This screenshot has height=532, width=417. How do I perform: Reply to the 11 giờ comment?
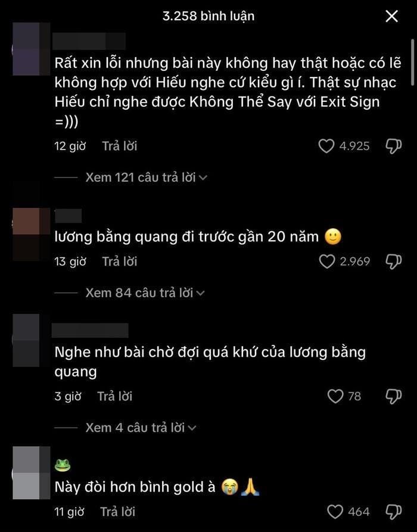[x=117, y=512]
